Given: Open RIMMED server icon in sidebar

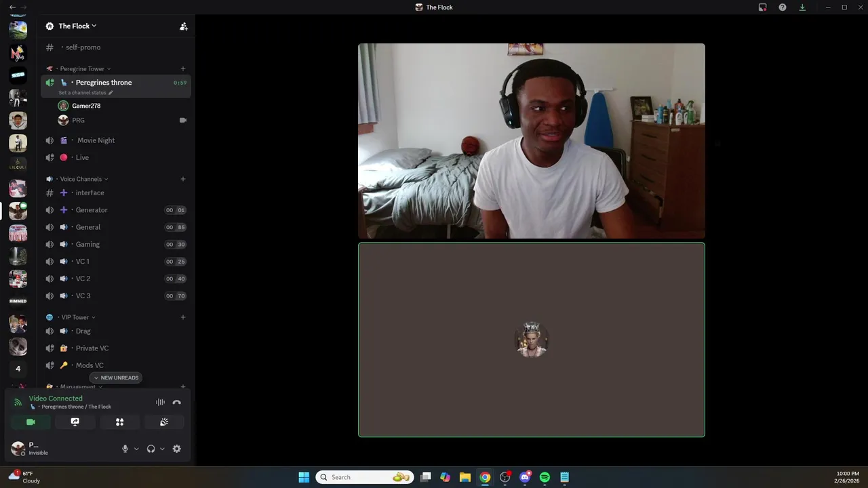Looking at the screenshot, I should [18, 301].
